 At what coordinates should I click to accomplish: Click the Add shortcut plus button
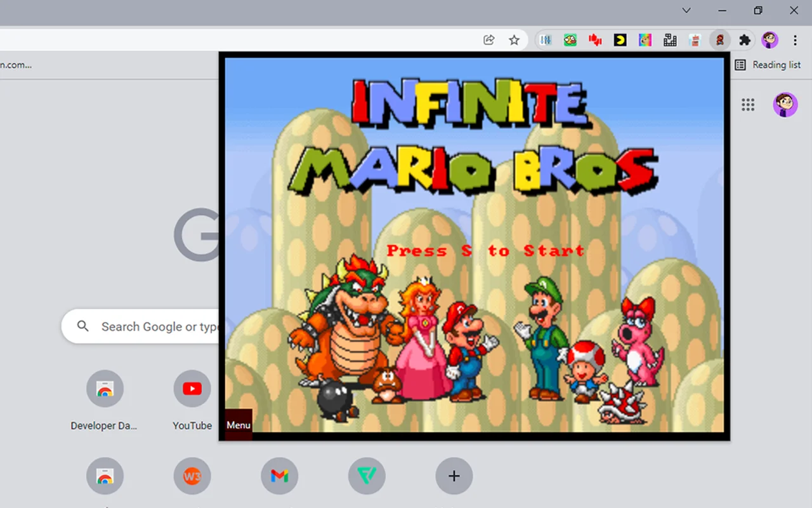(454, 476)
